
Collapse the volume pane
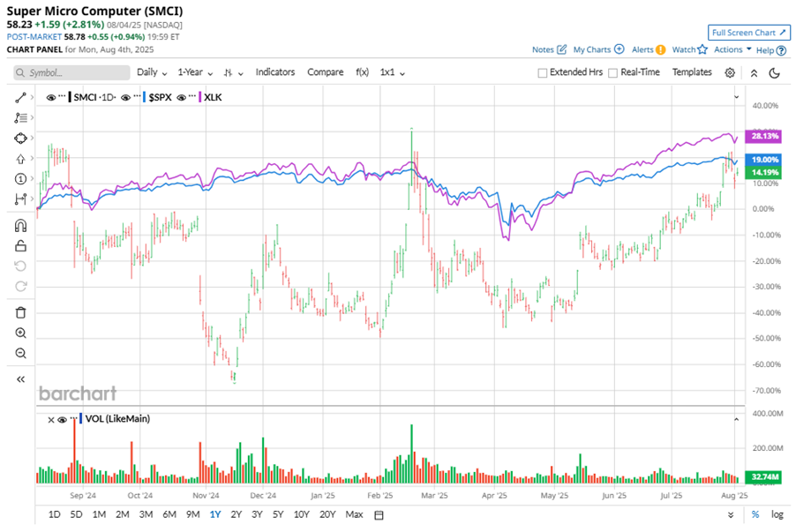point(737,419)
